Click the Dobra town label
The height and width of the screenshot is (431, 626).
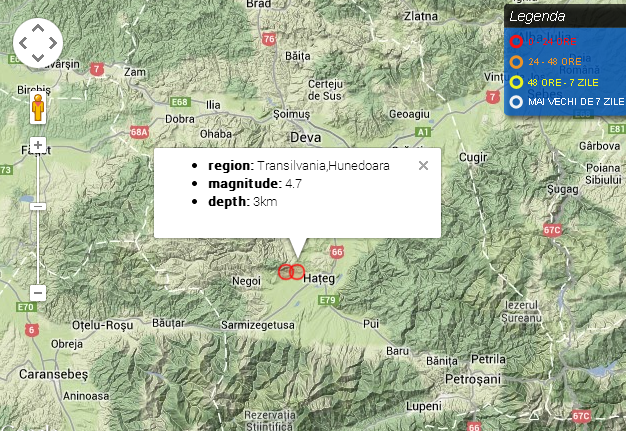[180, 119]
